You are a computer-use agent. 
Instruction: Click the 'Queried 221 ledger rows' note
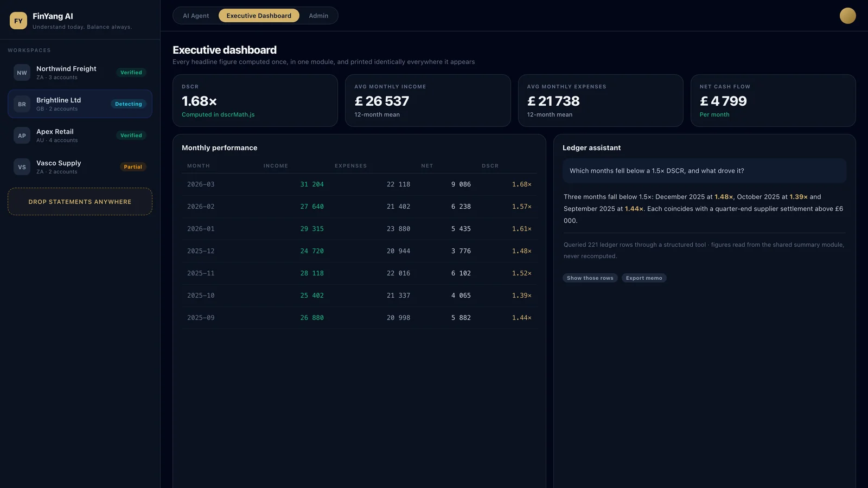[704, 251]
